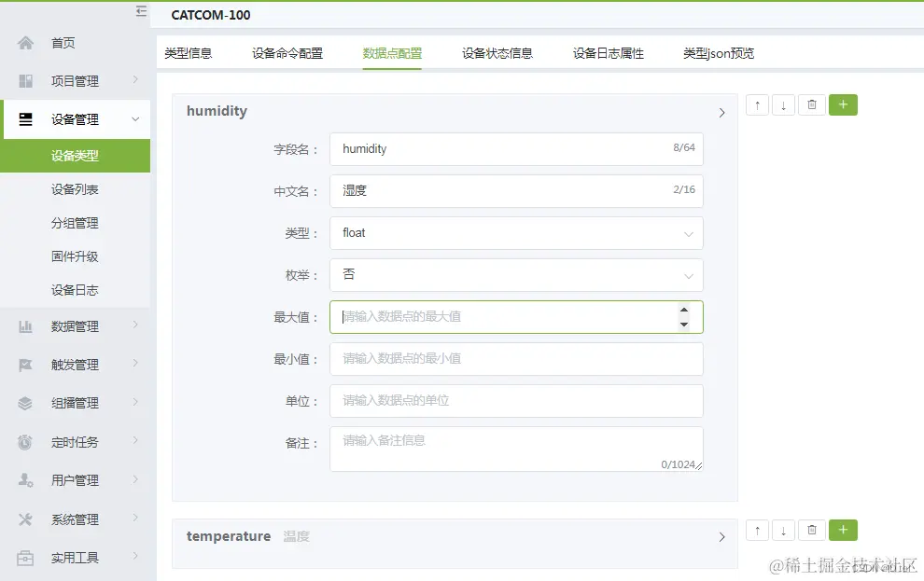Increase 最大值 with the up stepper arrow

pyautogui.click(x=683, y=310)
